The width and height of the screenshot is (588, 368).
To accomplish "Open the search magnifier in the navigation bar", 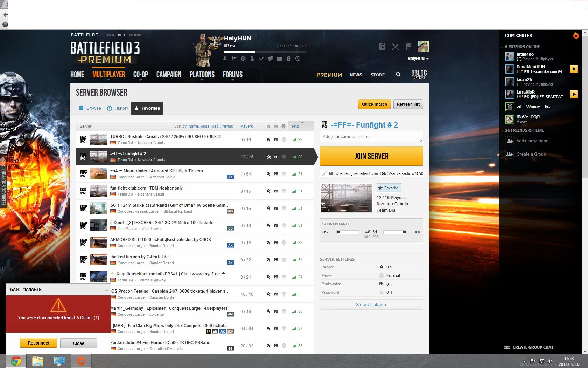I will (x=398, y=74).
